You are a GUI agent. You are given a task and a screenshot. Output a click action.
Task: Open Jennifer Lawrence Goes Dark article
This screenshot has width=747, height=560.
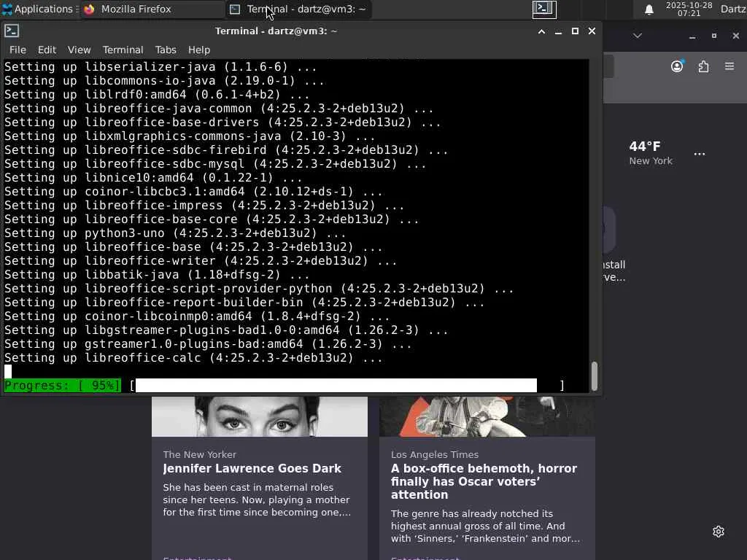click(x=252, y=469)
